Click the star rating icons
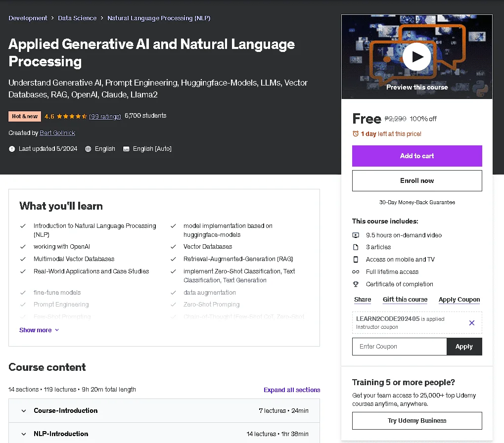504x443 pixels. click(72, 116)
